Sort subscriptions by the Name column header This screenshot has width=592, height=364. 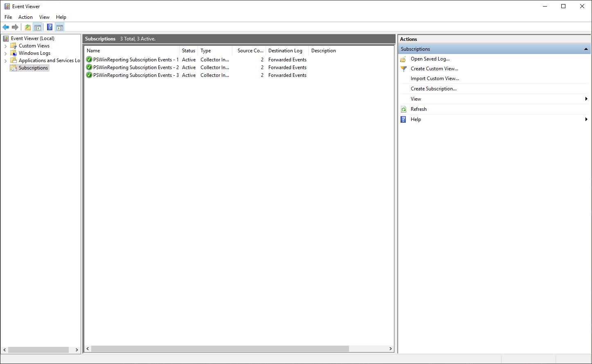click(x=93, y=50)
